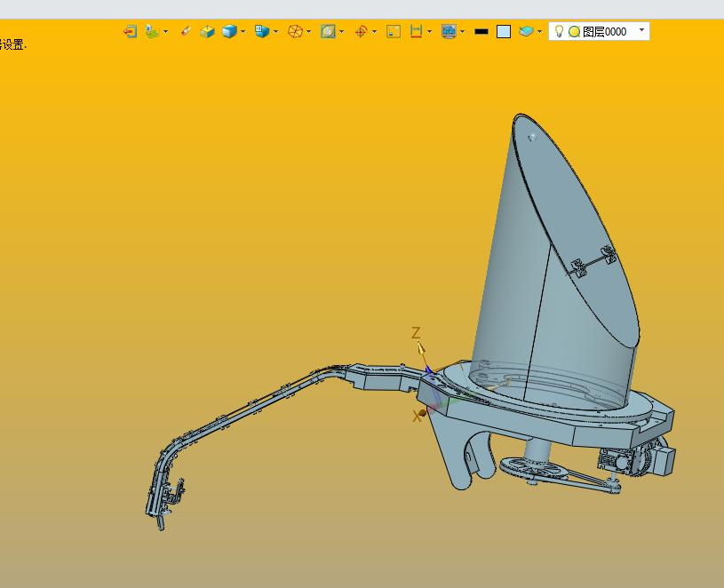
Task: Click the monitor display settings icon
Action: pos(449,31)
